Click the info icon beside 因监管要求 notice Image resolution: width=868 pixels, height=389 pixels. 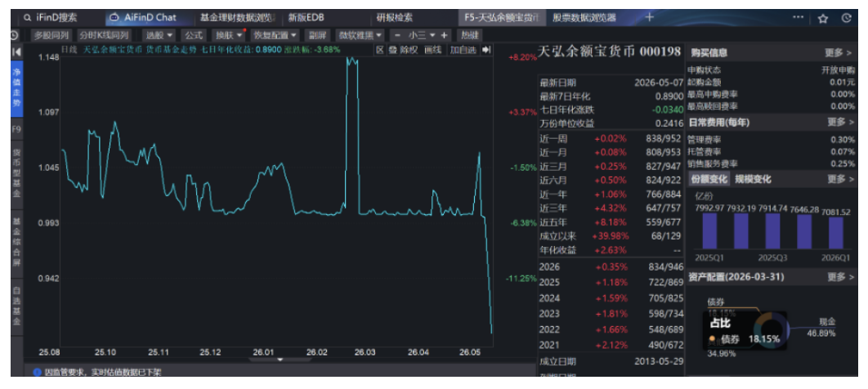[38, 373]
